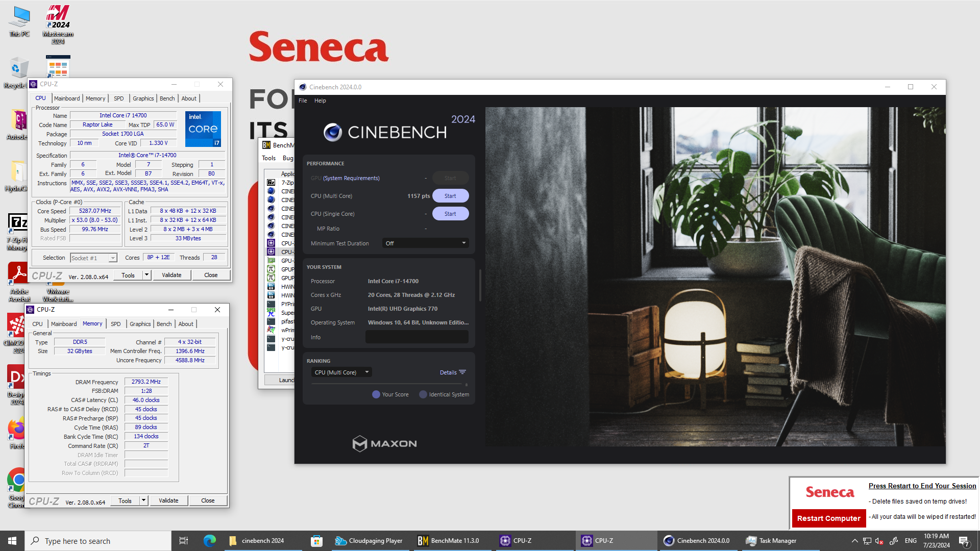Select the GPU-Z entry in BenchMate list
The height and width of the screenshot is (551, 980).
pos(280,261)
